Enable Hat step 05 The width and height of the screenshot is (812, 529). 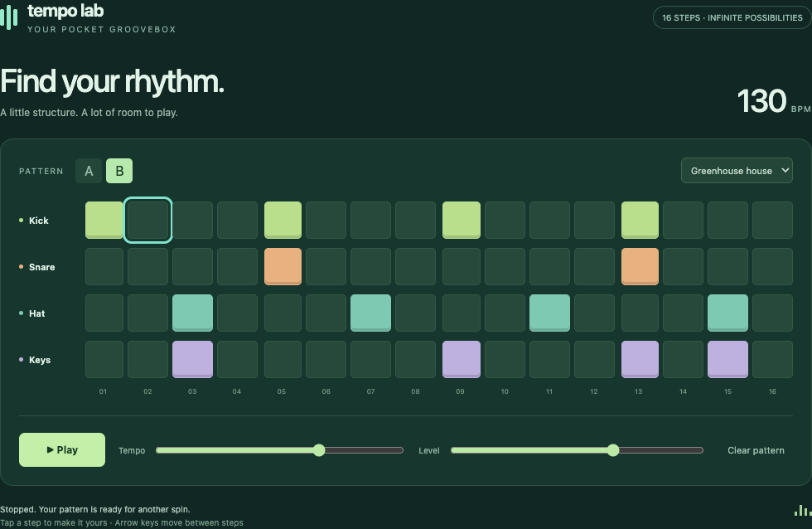tap(283, 313)
